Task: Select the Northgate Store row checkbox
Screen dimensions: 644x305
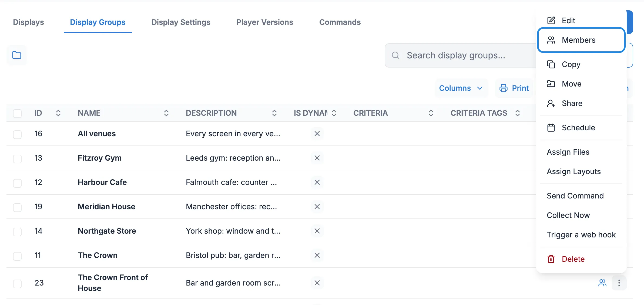Action: point(17,232)
